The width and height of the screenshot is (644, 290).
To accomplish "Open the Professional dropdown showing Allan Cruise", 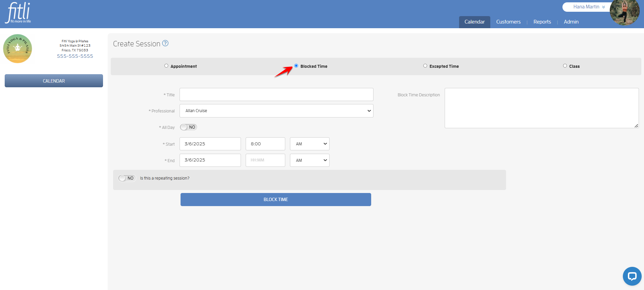I will click(276, 111).
